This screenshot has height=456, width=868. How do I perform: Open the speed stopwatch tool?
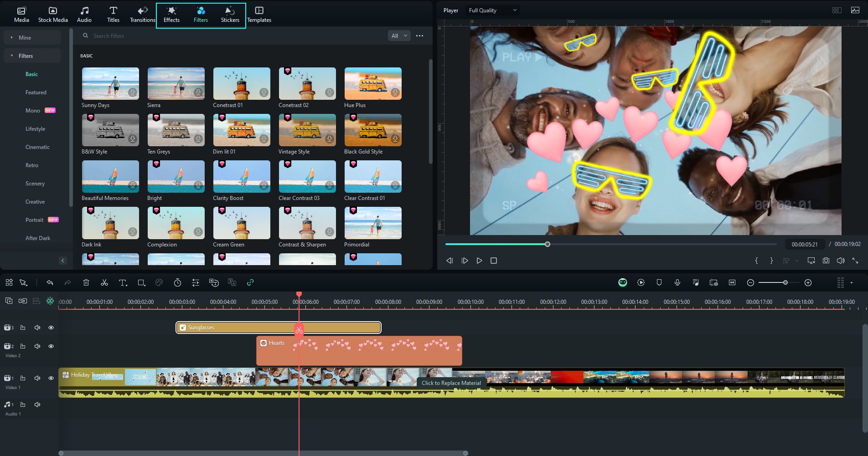(177, 282)
